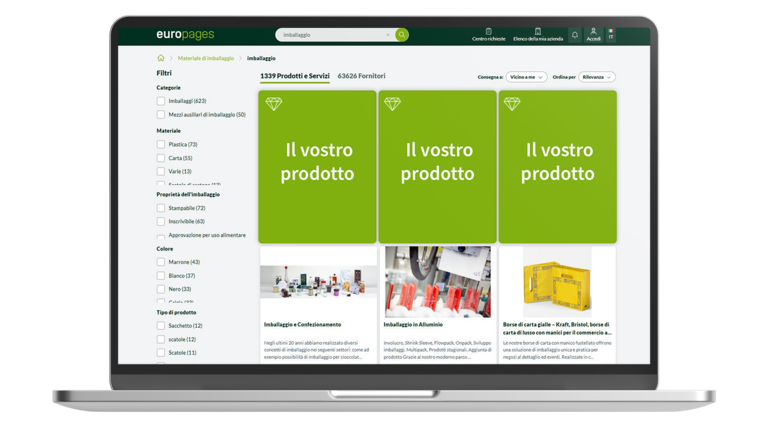Expand the Rilevanza sort dropdown
768x439 pixels.
(596, 76)
